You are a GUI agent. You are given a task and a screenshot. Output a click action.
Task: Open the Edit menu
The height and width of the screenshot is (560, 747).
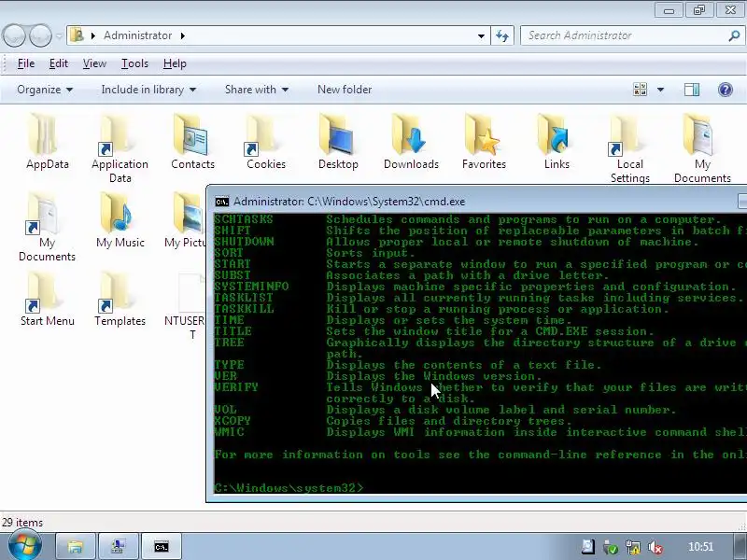[x=59, y=63]
